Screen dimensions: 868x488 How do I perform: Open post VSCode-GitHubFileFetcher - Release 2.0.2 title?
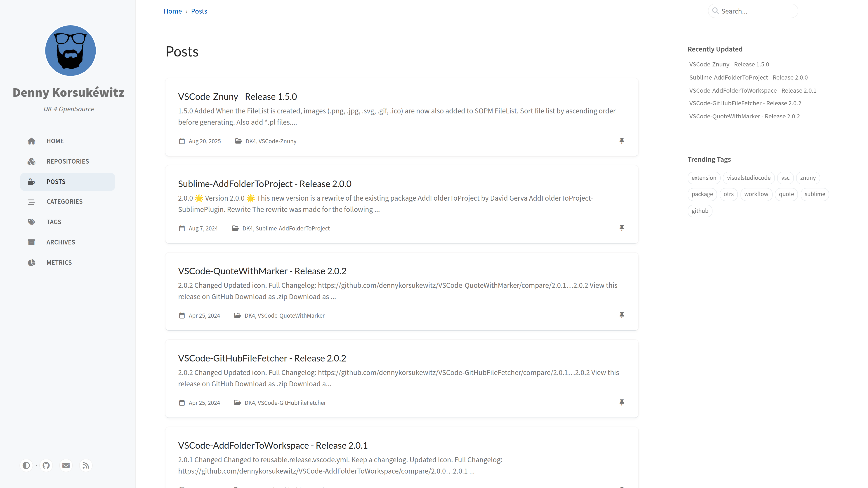262,358
